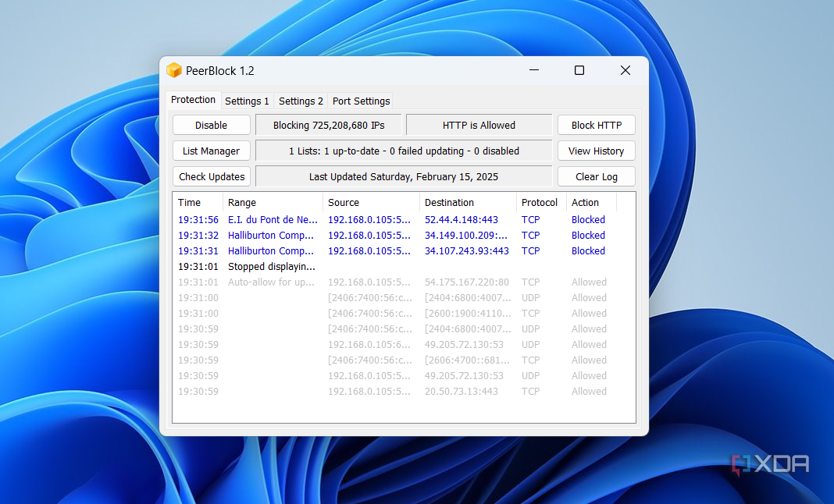Click the Last Updated Saturday, February 15, 2025 label
The image size is (834, 504).
[x=404, y=176]
